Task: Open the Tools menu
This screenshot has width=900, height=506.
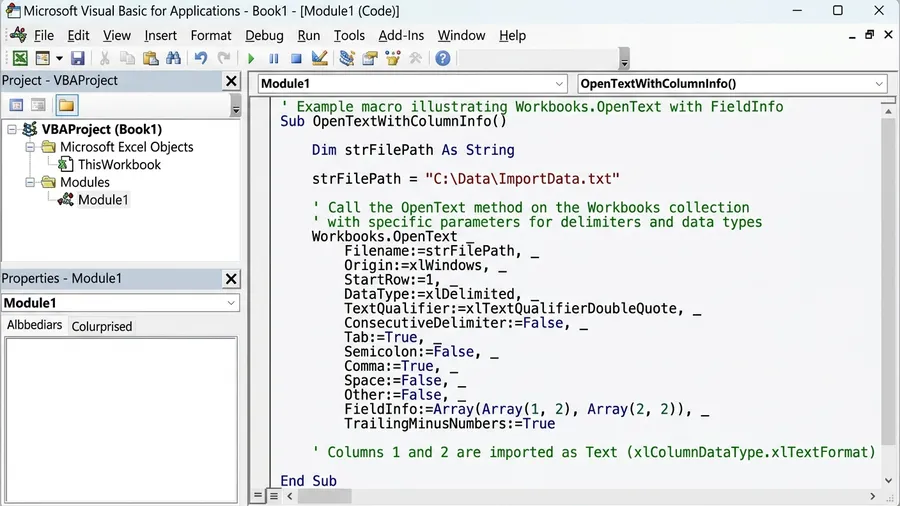Action: coord(349,36)
